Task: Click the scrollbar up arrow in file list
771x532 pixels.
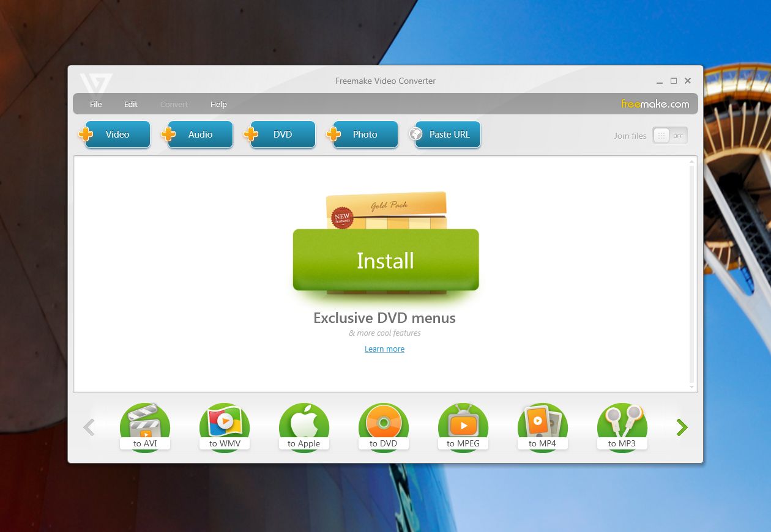Action: click(692, 161)
